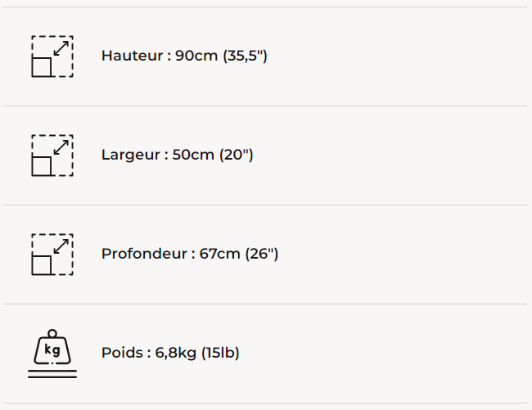Screen dimensions: 532x410
Task: Select the kg weight scale icon
Action: tap(52, 354)
